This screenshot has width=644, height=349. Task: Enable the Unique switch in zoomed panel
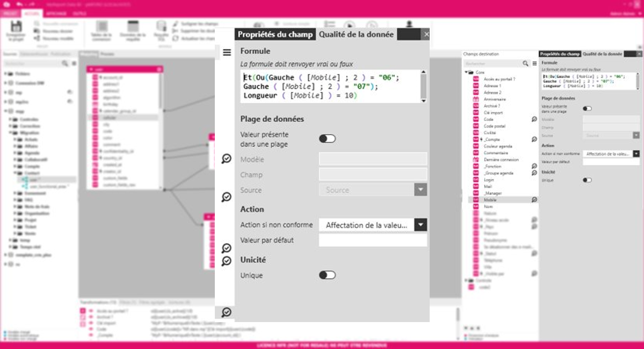pos(327,275)
